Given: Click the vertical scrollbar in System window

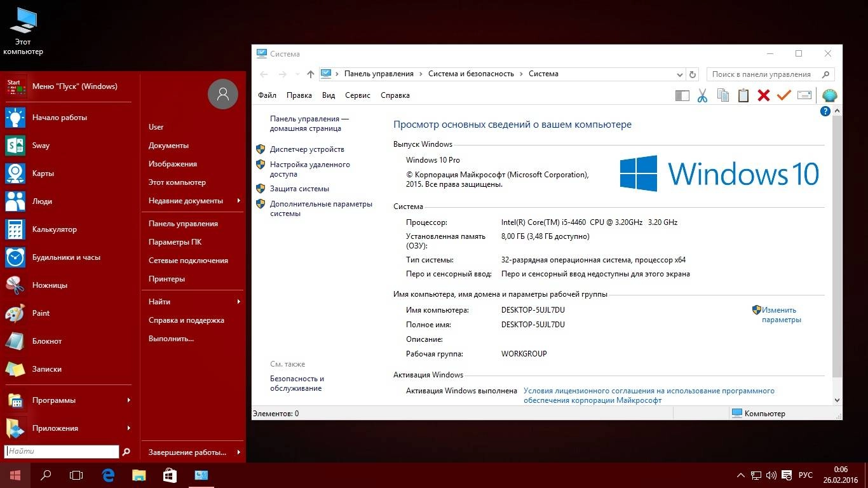Looking at the screenshot, I should point(837,248).
